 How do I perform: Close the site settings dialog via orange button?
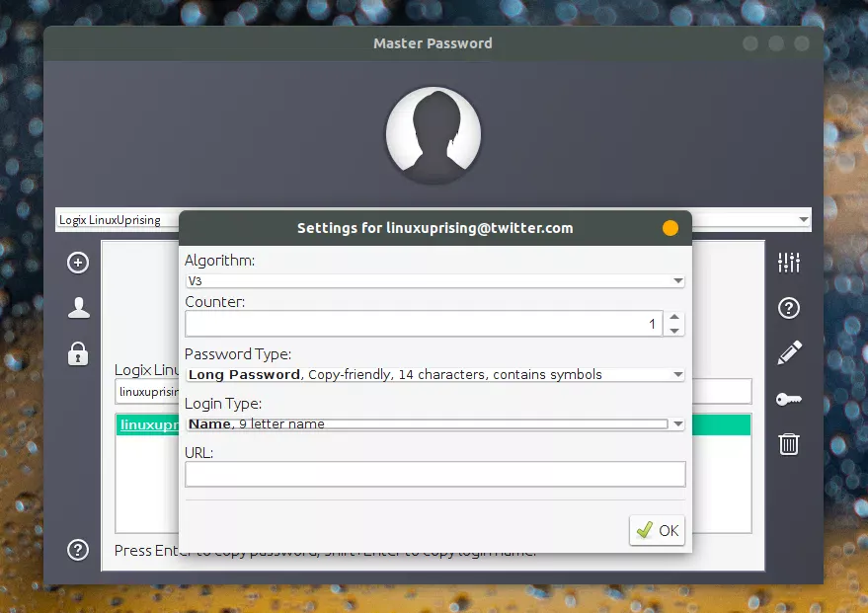pos(670,228)
